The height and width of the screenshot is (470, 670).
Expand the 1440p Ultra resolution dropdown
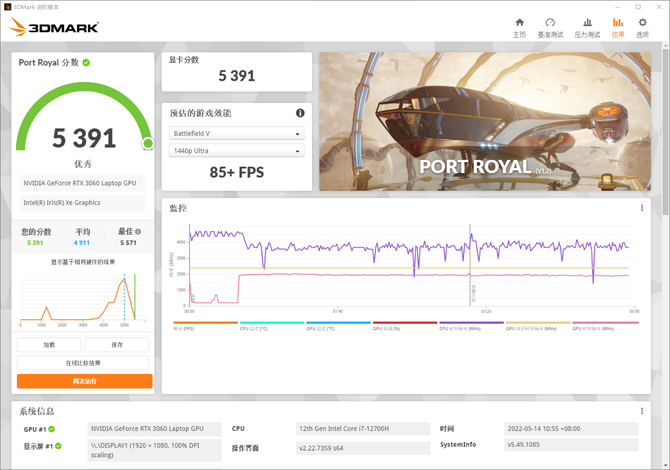[237, 151]
